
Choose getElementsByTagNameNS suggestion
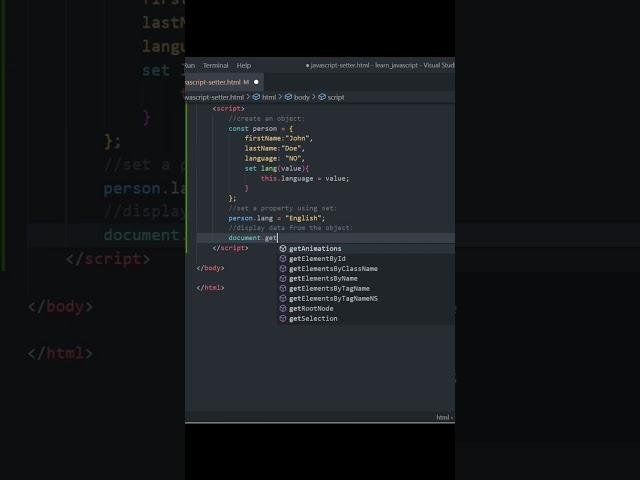[x=366, y=298]
